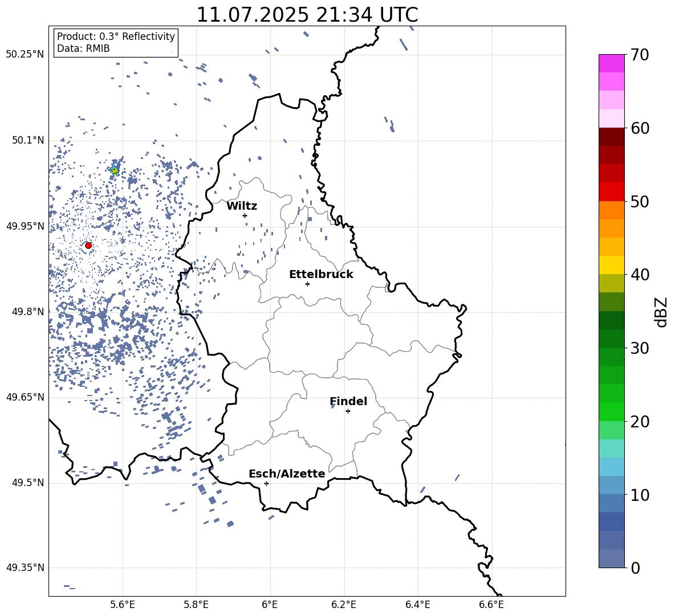
Task: Click the 50.1°N latitude label
Action: pos(27,140)
